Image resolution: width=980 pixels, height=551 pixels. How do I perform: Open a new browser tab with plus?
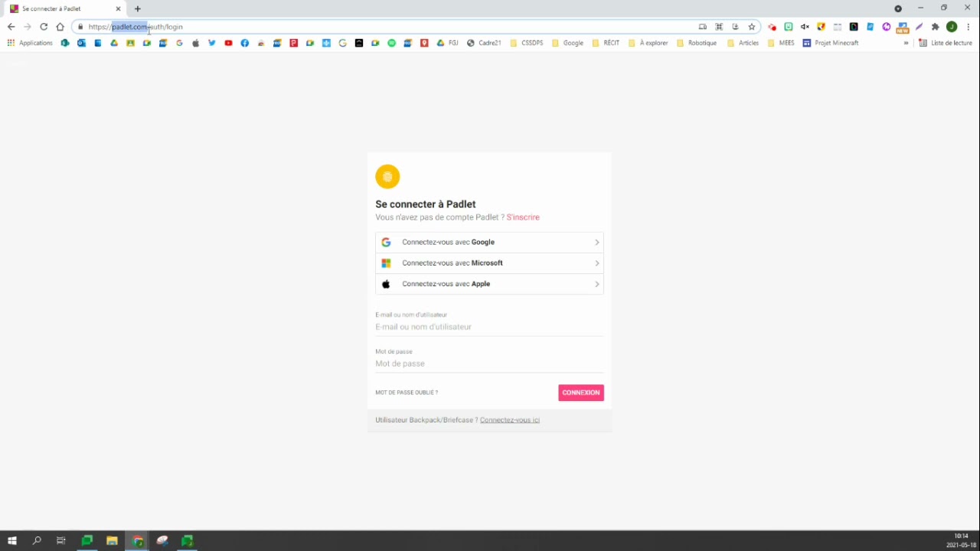point(138,9)
